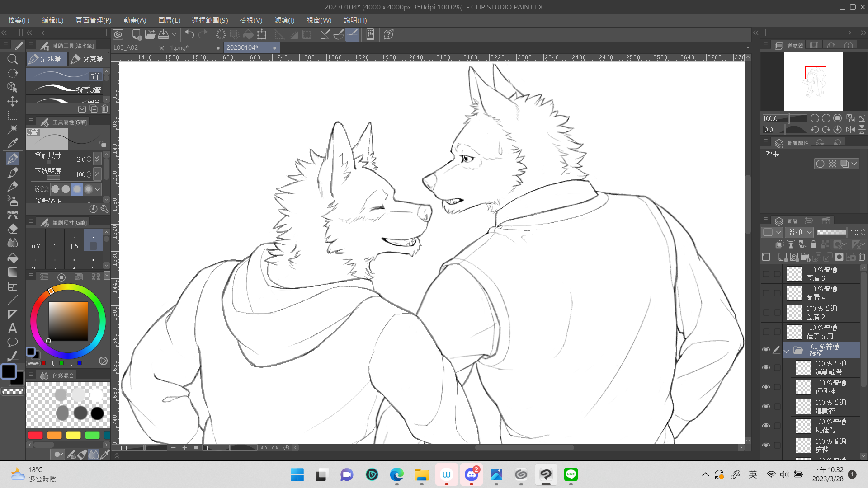Image resolution: width=868 pixels, height=488 pixels.
Task: Open the 濾鏡(I) menu
Action: point(284,20)
